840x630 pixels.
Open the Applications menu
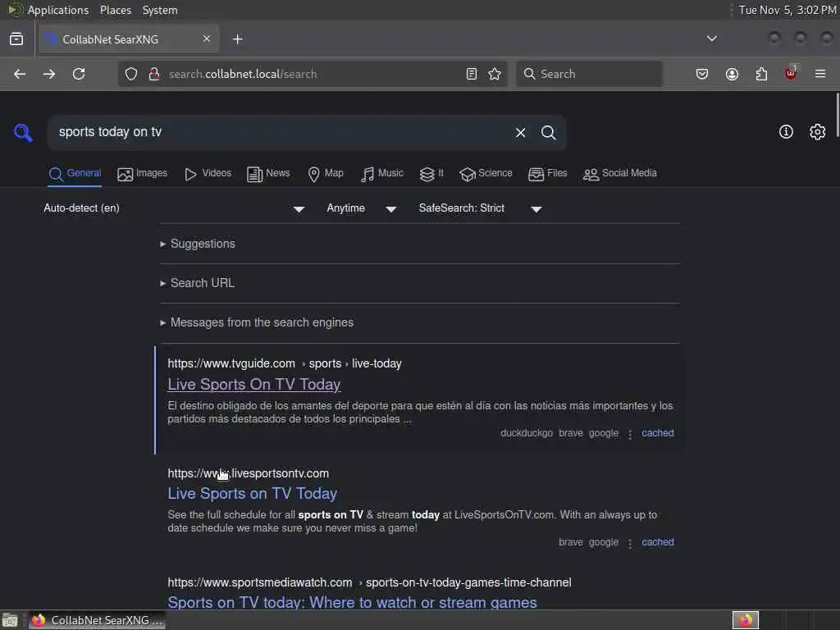pos(58,10)
